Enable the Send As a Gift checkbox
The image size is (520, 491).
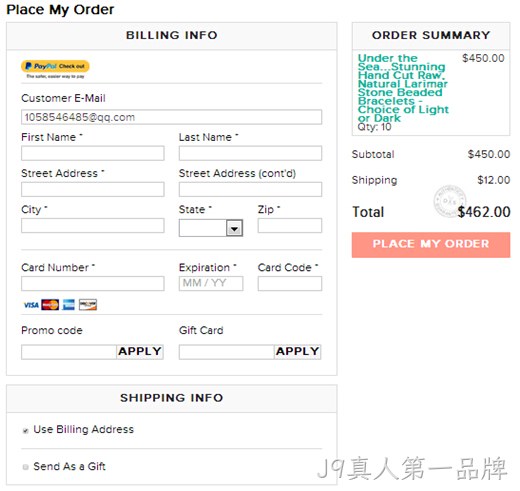pyautogui.click(x=26, y=467)
